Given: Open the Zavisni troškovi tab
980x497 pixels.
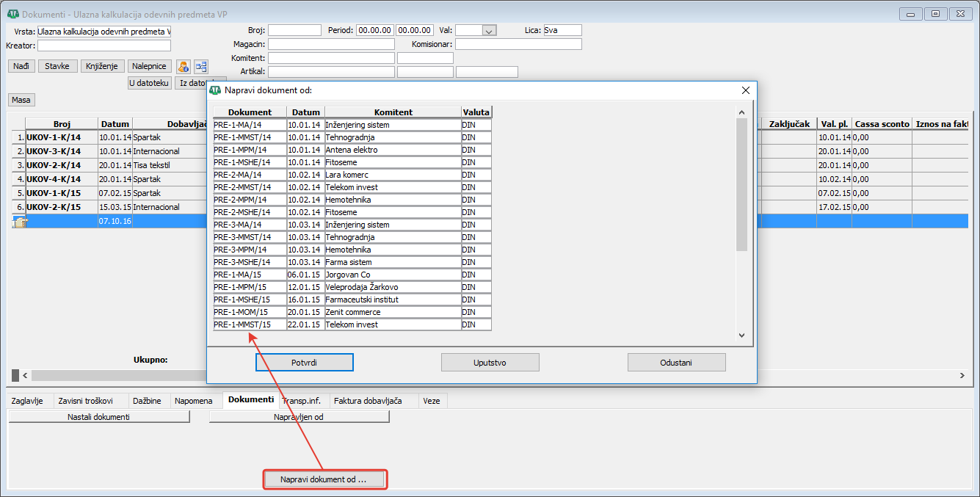Looking at the screenshot, I should pyautogui.click(x=85, y=401).
